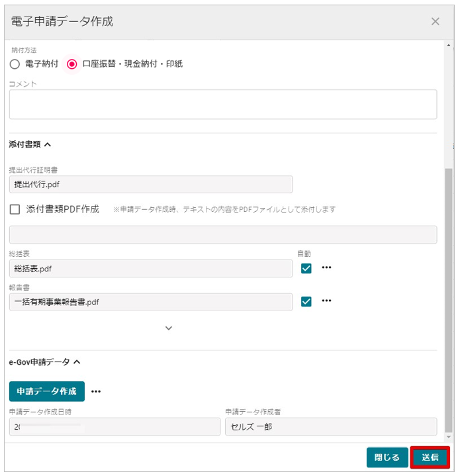Click the 送信 button
The image size is (460, 476).
pos(430,457)
